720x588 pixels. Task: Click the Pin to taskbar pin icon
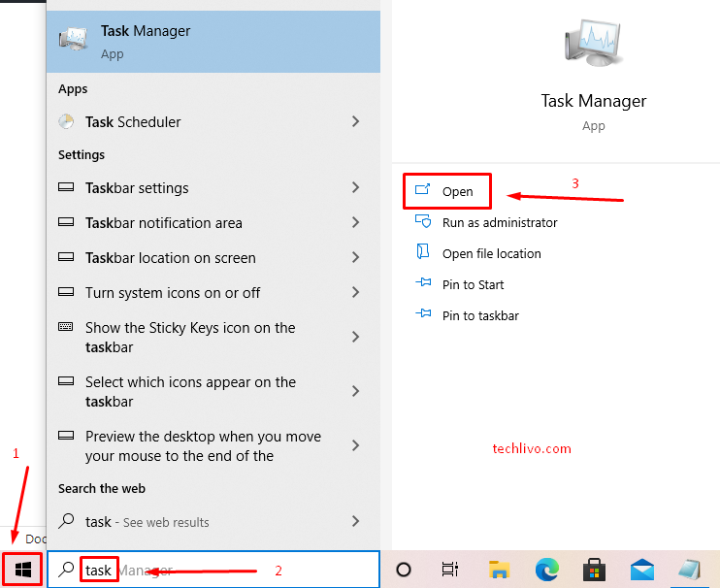(x=423, y=313)
